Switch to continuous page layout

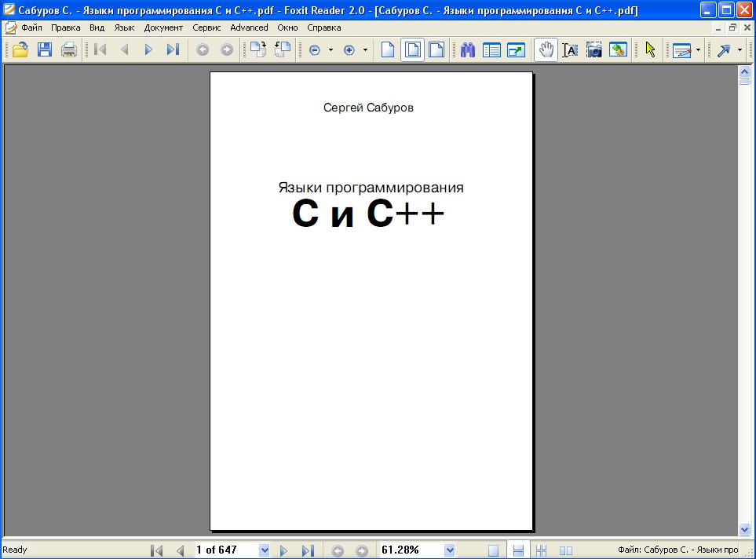coord(518,550)
